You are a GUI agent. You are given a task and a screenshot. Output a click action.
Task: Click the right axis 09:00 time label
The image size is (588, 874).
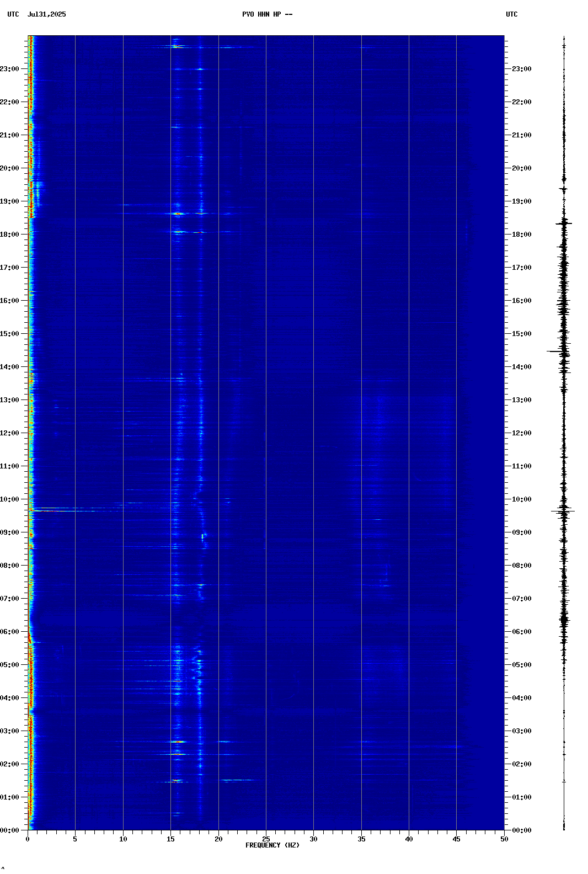click(x=522, y=532)
